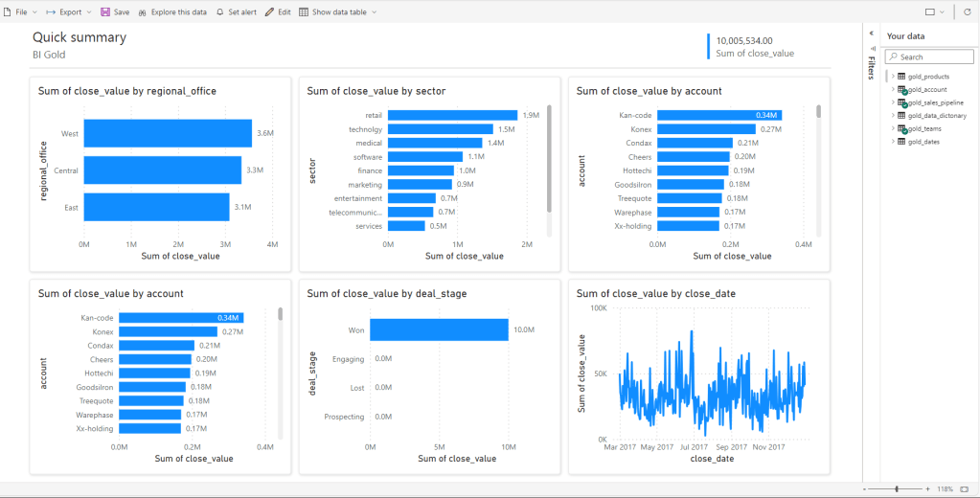Open the view mode dropdown

(x=934, y=12)
